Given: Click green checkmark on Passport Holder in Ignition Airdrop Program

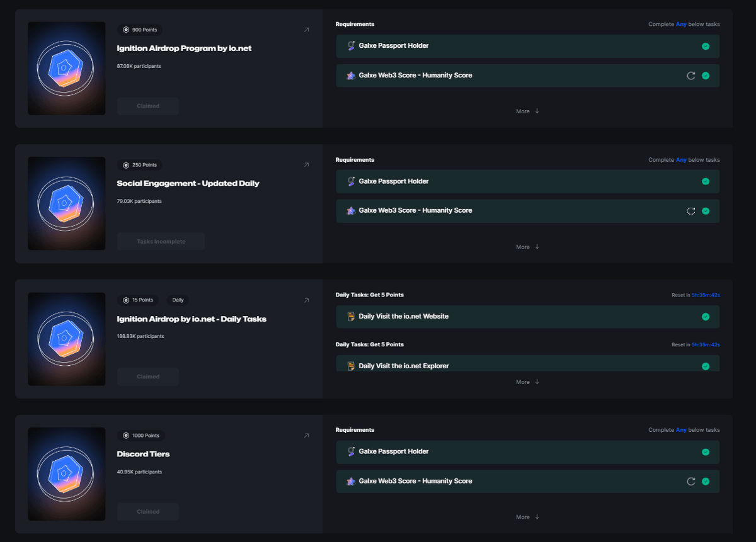Looking at the screenshot, I should tap(706, 46).
